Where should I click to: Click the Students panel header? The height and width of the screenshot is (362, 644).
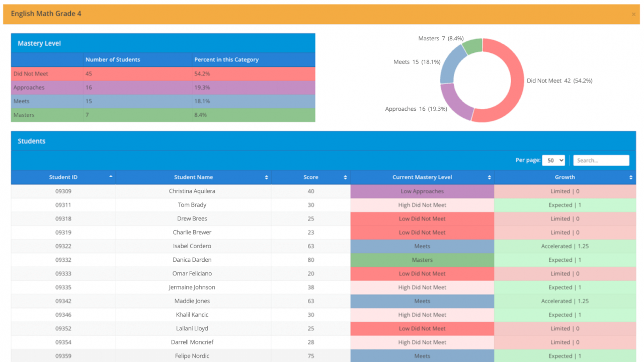32,141
